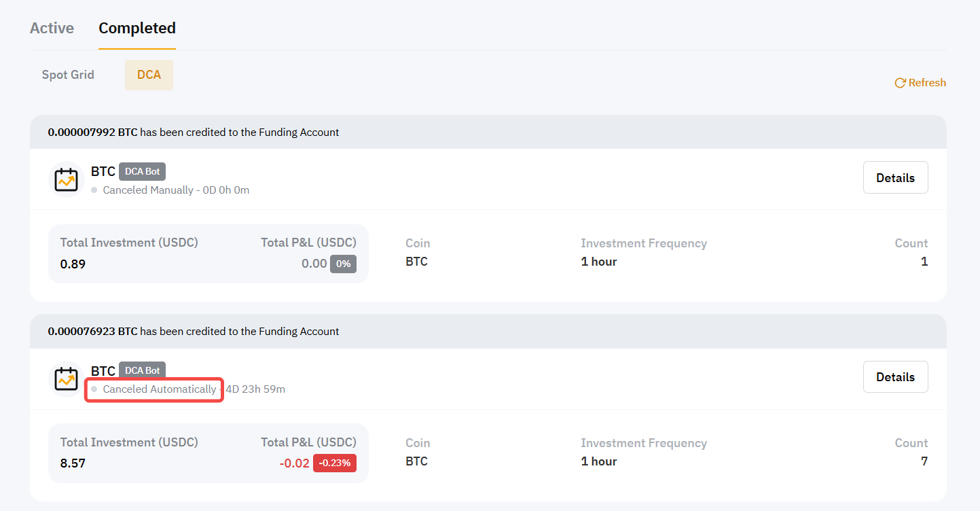
Task: Click the red -0.23% P&L badge
Action: tap(334, 463)
